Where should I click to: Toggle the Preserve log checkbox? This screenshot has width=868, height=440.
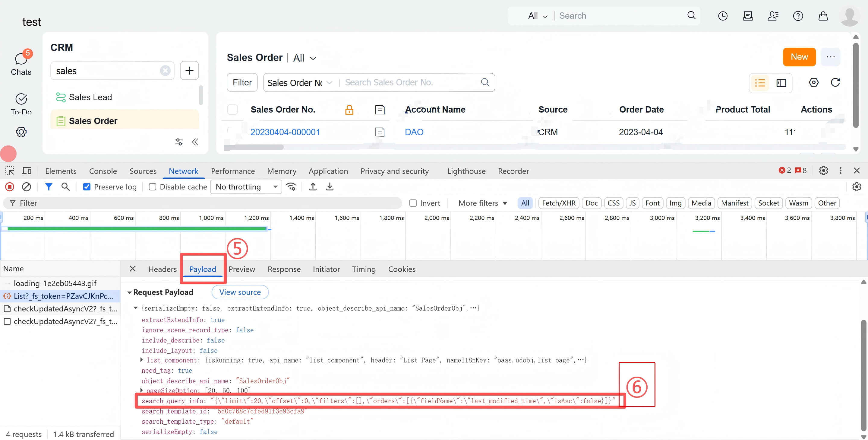[87, 187]
